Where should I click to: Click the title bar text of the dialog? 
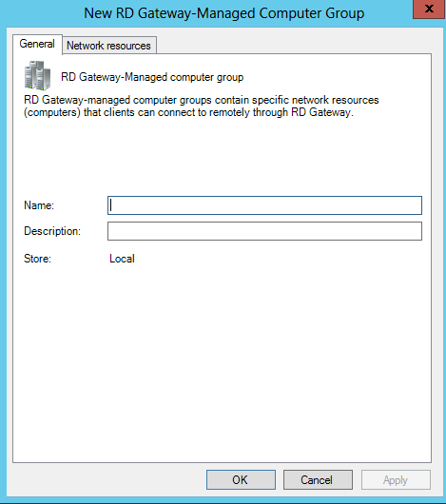pos(224,13)
